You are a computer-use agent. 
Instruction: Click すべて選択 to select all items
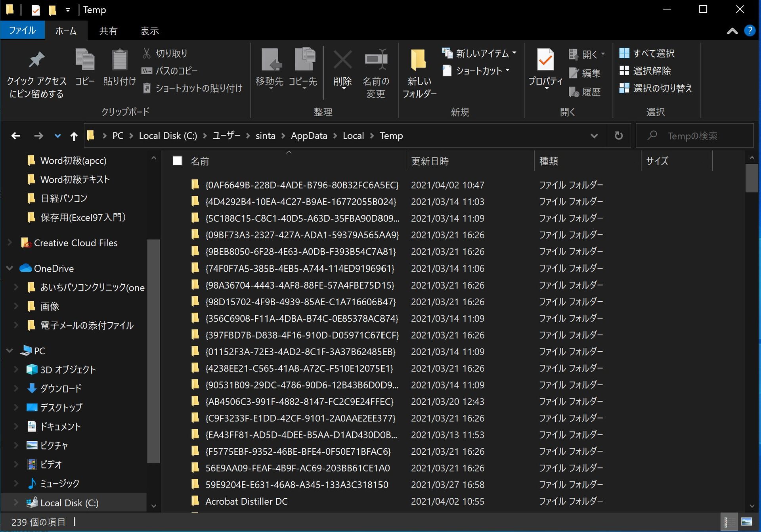click(648, 53)
